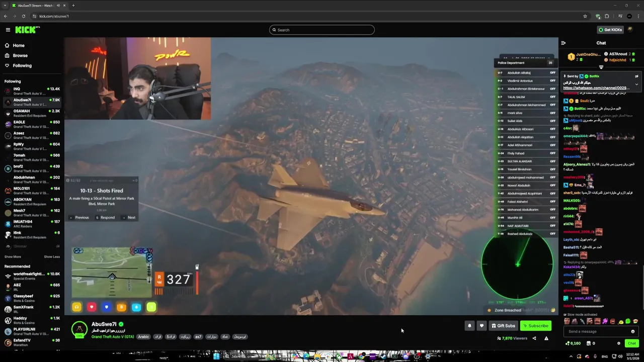Bookmark this page star icon
This screenshot has width=644, height=362.
[585, 16]
